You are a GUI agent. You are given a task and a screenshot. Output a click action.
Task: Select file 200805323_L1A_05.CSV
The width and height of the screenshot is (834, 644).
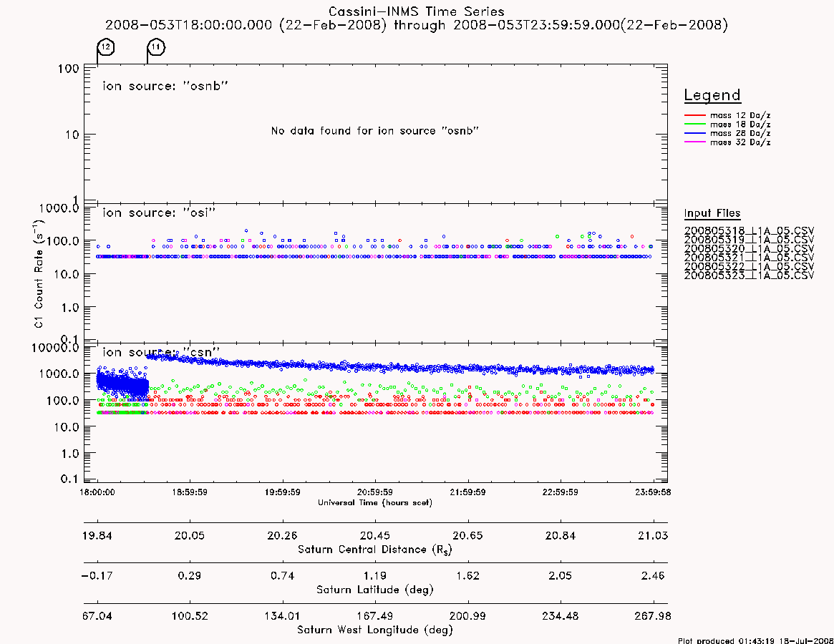point(749,275)
